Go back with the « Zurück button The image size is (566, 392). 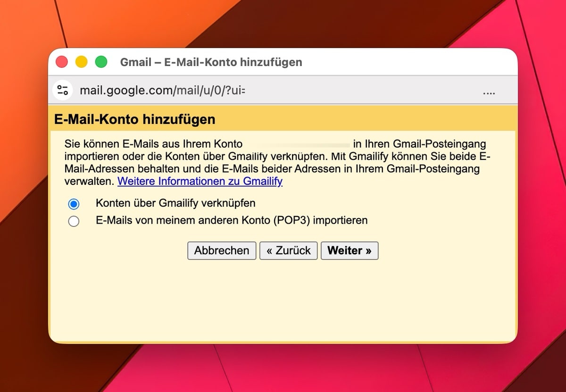point(288,250)
